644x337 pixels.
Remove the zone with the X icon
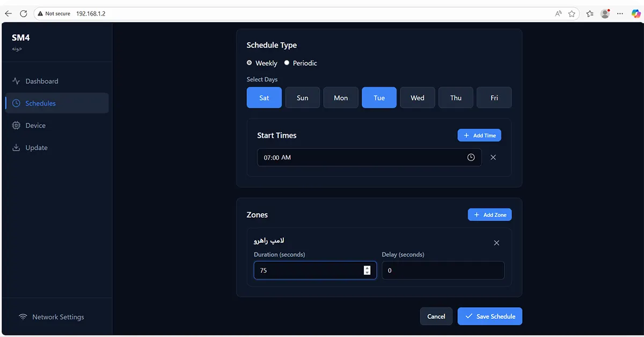coord(496,243)
